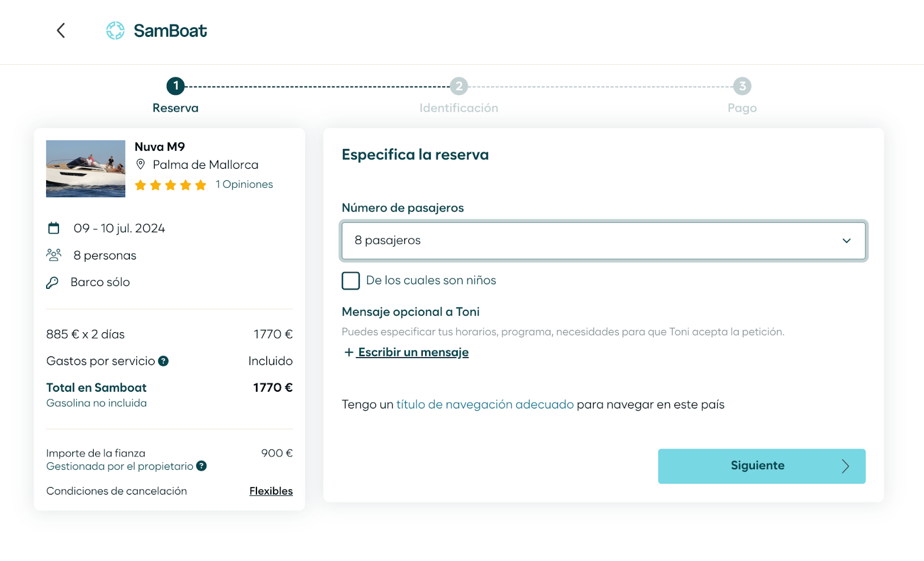Select step 1 Reserva circle
The width and height of the screenshot is (924, 561).
(176, 86)
